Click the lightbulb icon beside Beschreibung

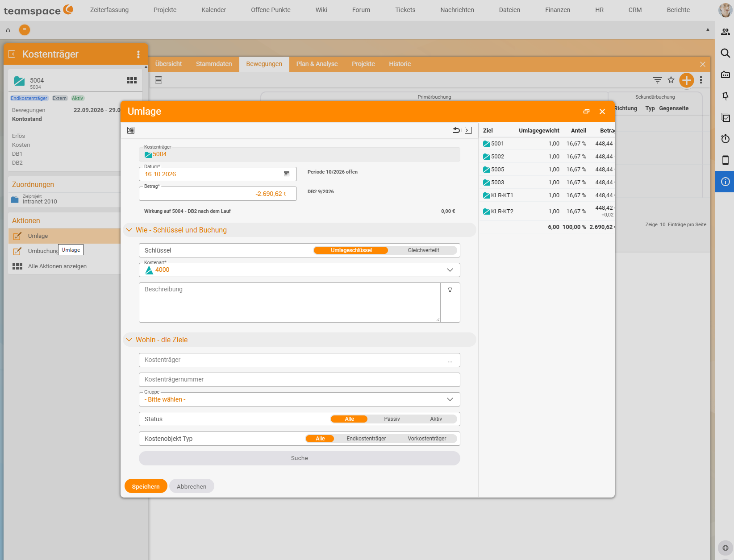[x=450, y=290]
